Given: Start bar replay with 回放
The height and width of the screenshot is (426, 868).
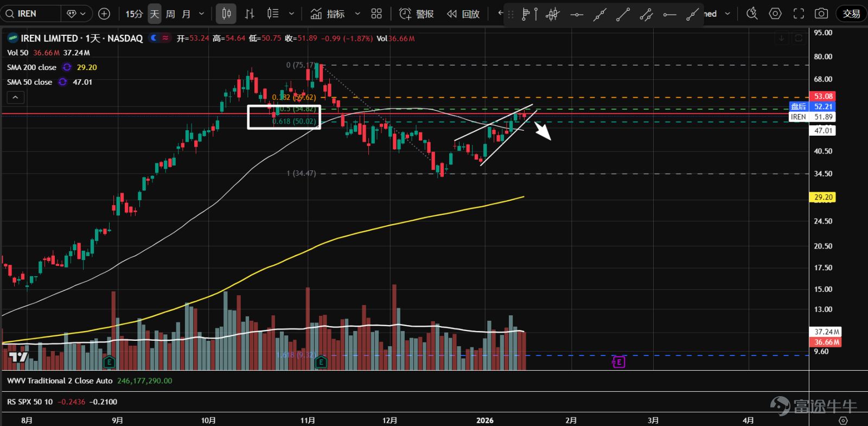Looking at the screenshot, I should pos(463,14).
